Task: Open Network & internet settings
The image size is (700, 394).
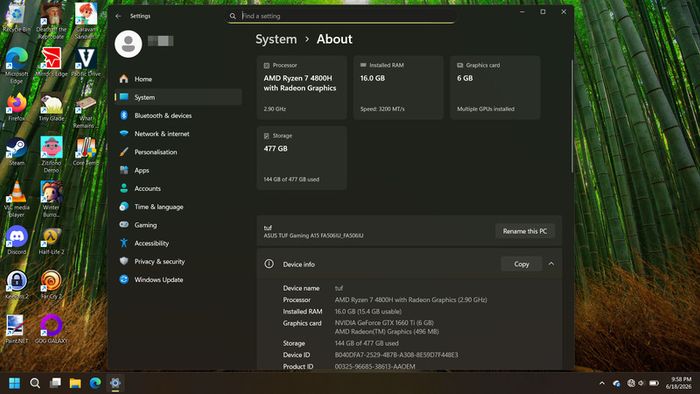Action: coord(178,134)
